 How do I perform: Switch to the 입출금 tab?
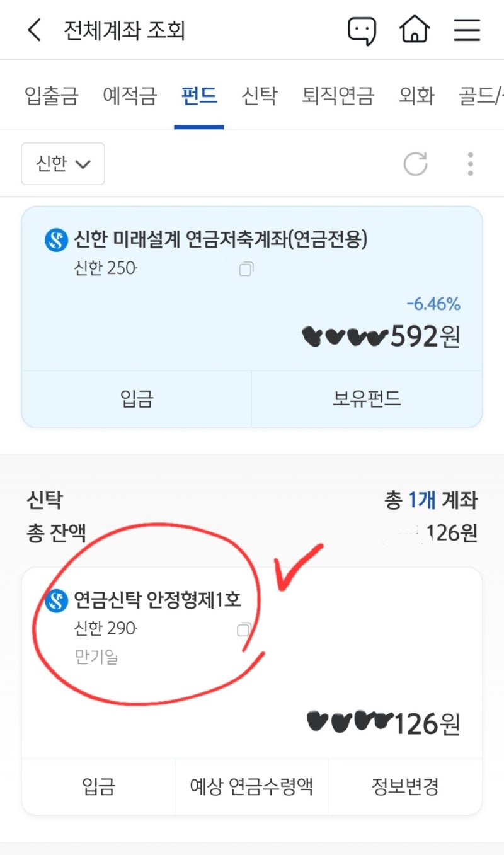tap(52, 96)
